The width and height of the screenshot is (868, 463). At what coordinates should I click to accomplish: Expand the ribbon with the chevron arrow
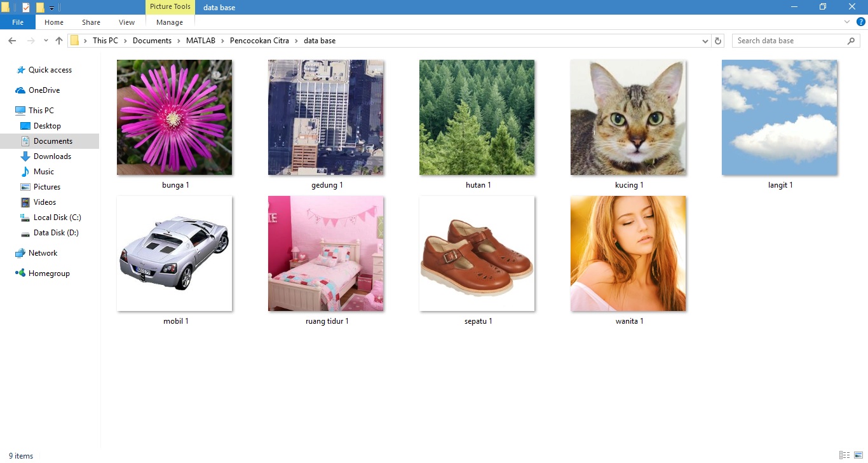847,22
